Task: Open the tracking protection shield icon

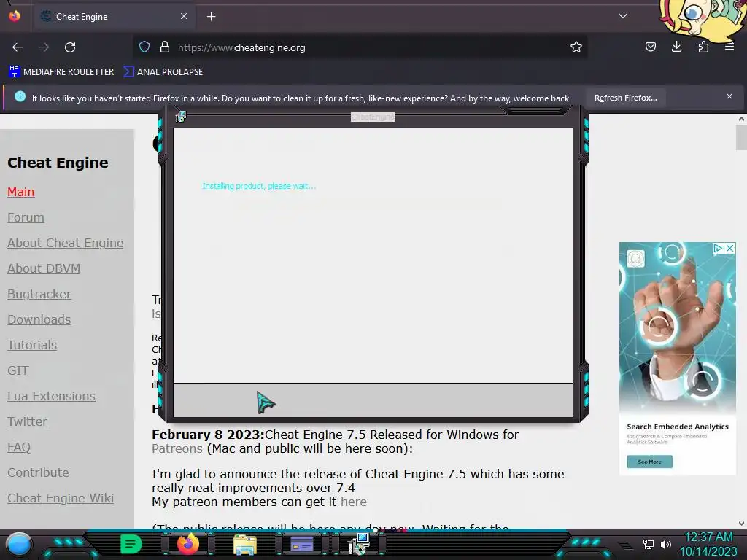Action: [144, 47]
